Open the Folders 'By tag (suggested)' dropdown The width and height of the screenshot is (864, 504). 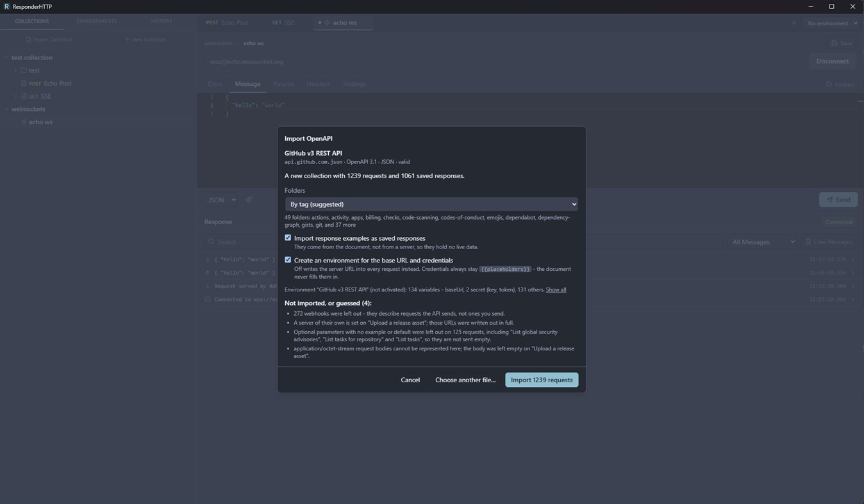click(431, 204)
